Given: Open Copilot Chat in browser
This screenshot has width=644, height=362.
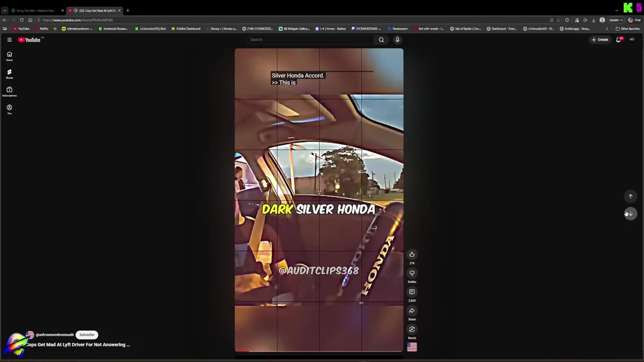Looking at the screenshot, I should (634, 20).
